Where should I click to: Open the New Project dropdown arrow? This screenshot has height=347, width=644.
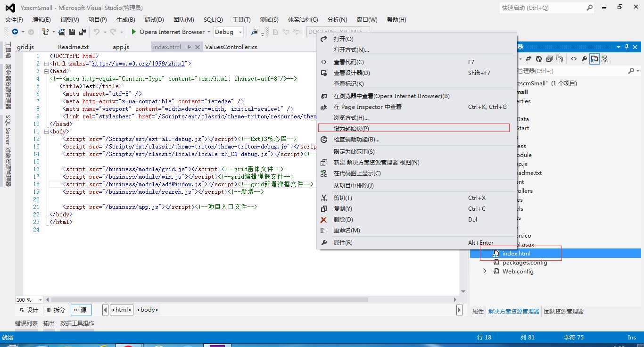click(53, 32)
